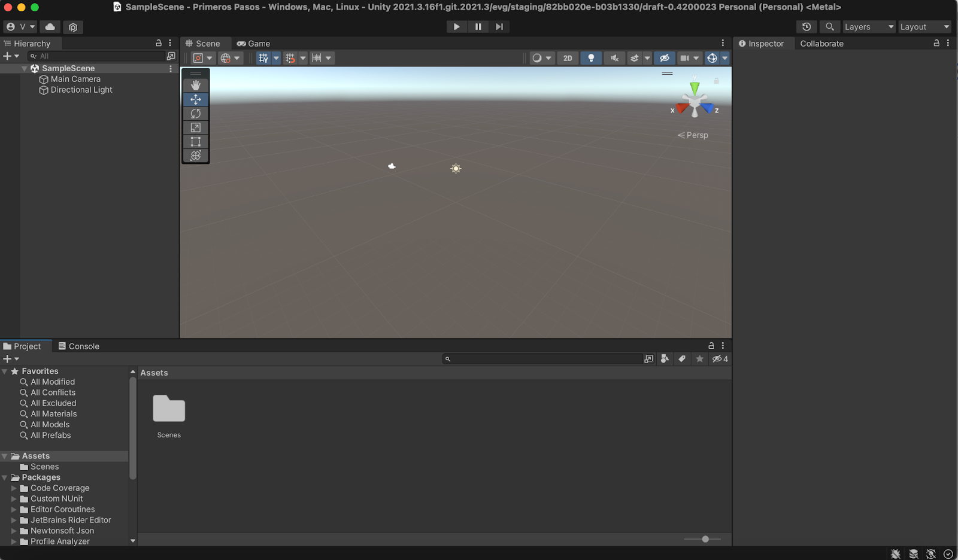Open Scene view options three-dot menu
Viewport: 958px width, 560px height.
pyautogui.click(x=723, y=43)
